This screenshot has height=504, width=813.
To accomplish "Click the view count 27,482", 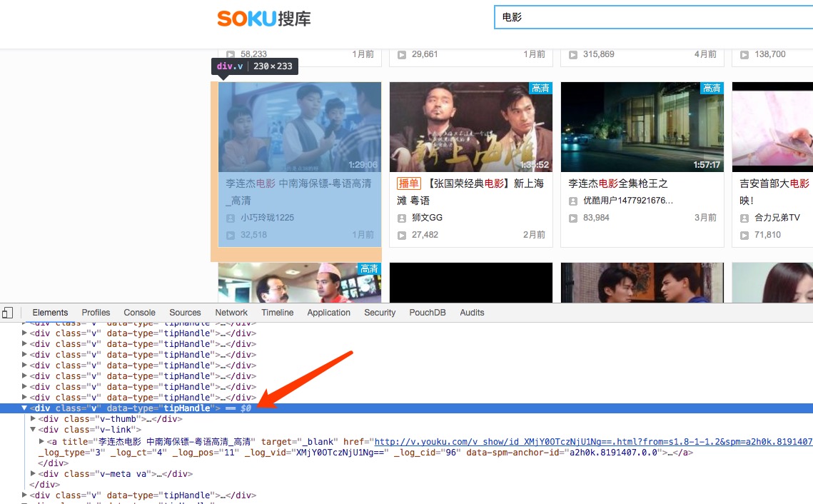I will tap(425, 235).
